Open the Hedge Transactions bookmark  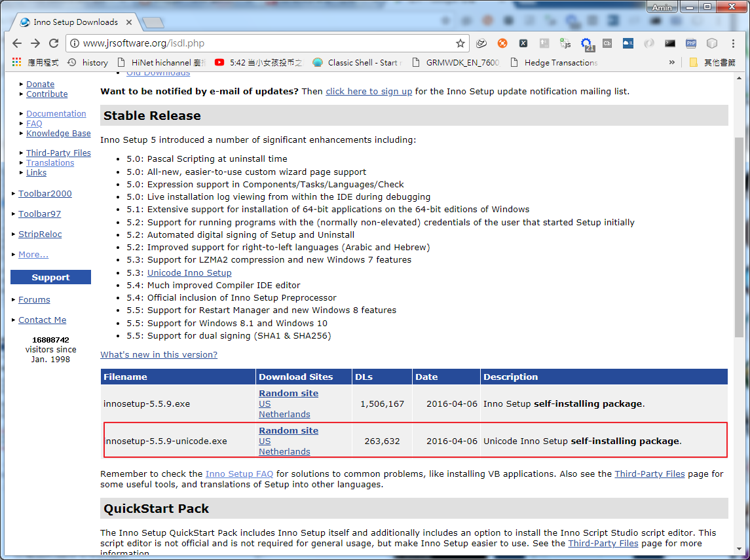coord(554,63)
